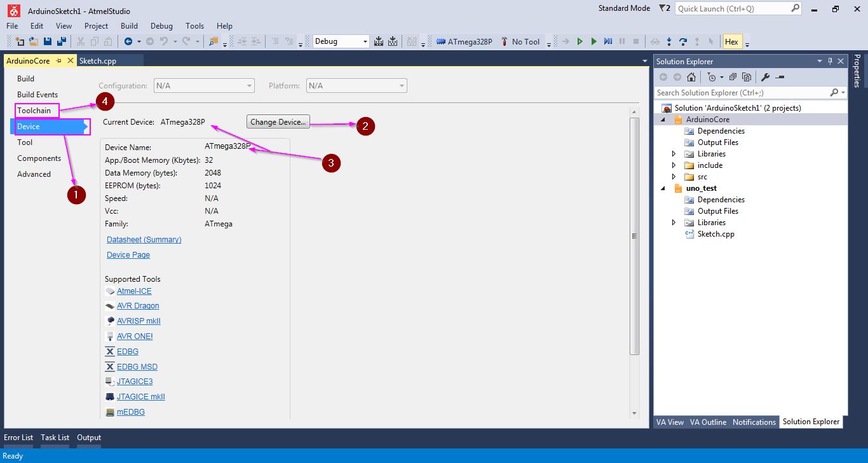Viewport: 868px width, 463px height.
Task: Toggle the Show All Files icon in Solution Explorer
Action: click(747, 77)
